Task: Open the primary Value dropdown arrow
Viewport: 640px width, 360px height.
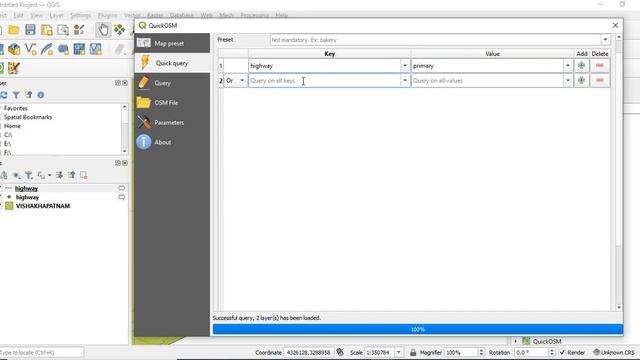Action: (568, 66)
